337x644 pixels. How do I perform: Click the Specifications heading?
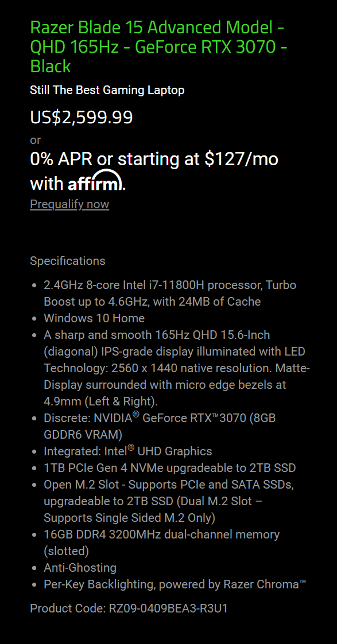point(67,261)
